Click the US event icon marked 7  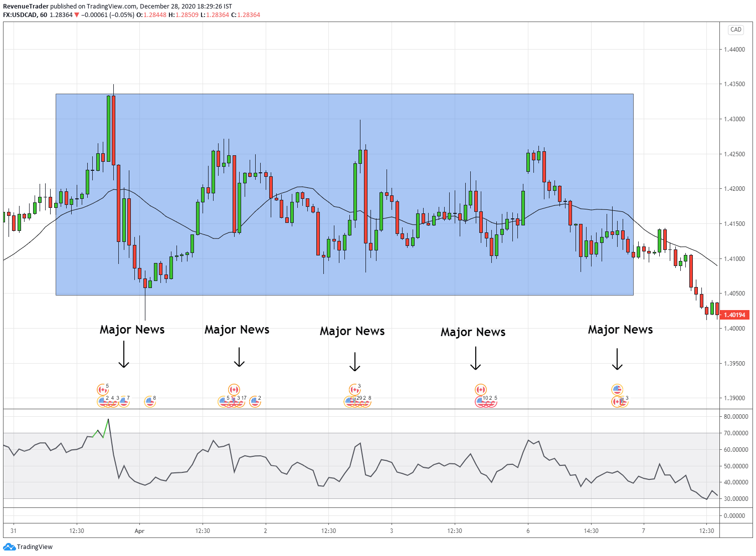[x=124, y=402]
